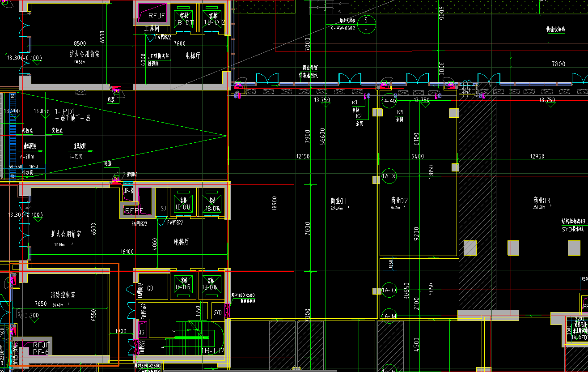Select the 13.200 elevation value
The height and width of the screenshot is (372, 588).
[12, 111]
